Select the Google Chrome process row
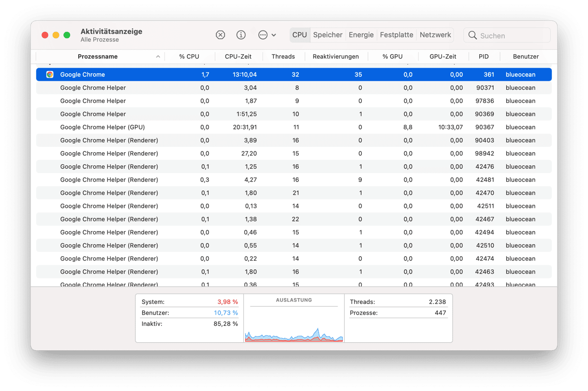The height and width of the screenshot is (391, 588). (294, 74)
